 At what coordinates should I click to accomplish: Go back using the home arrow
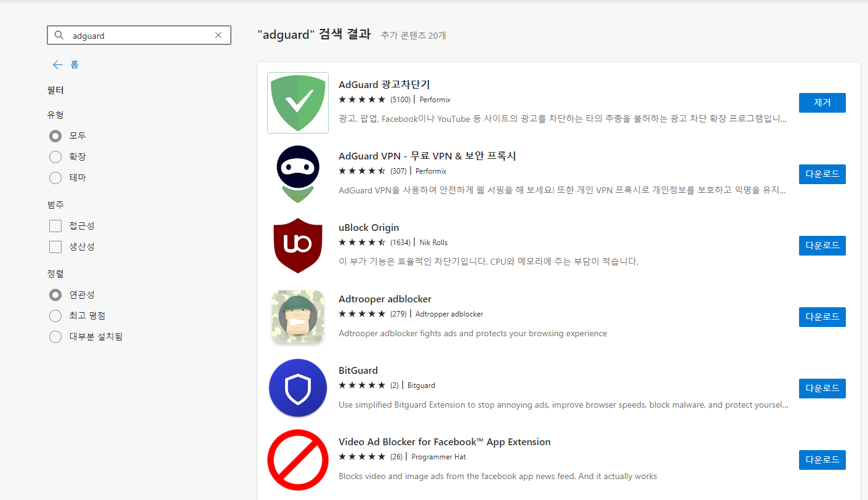point(58,65)
